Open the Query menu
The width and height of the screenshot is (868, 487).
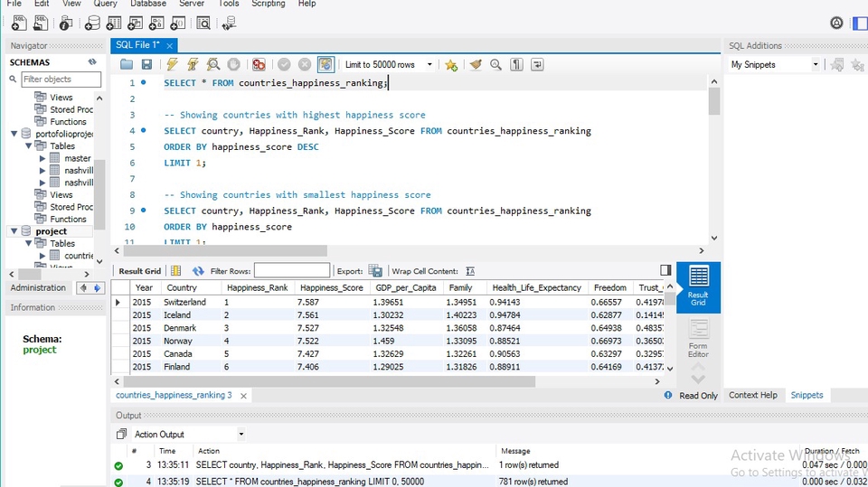(x=105, y=4)
